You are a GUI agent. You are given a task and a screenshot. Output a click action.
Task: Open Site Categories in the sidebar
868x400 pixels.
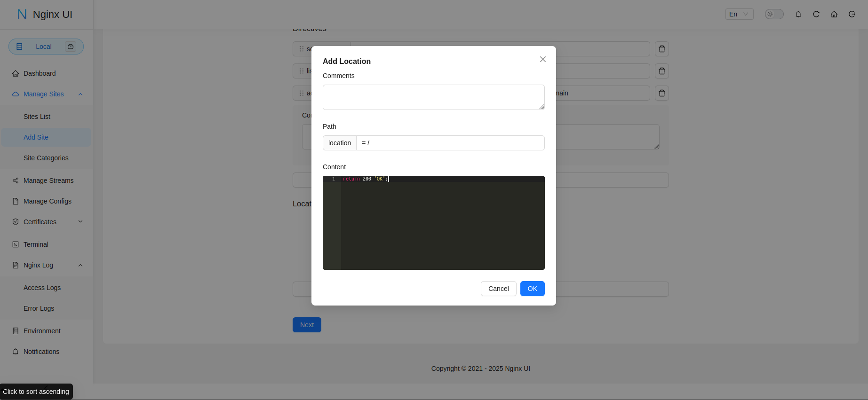click(46, 158)
